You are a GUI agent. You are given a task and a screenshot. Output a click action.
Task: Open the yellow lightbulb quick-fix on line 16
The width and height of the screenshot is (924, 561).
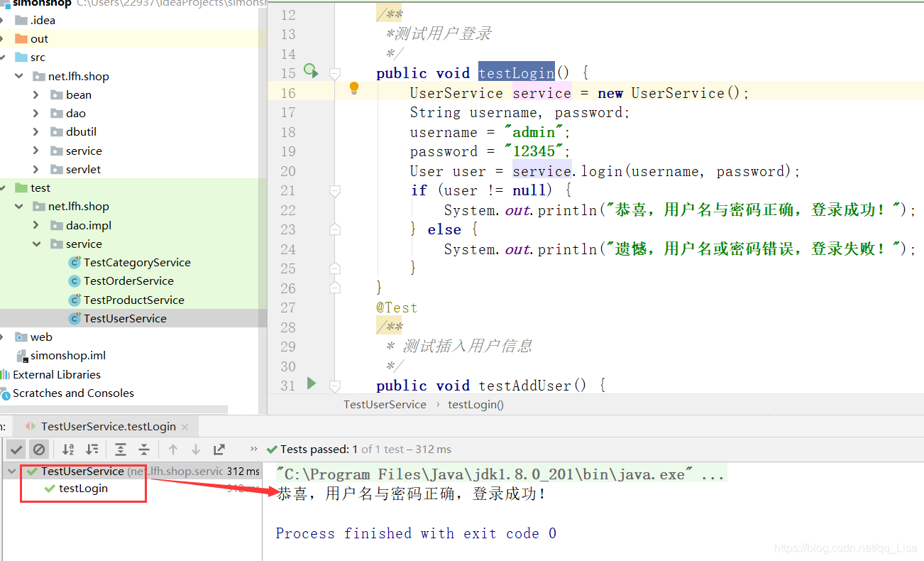(x=354, y=89)
